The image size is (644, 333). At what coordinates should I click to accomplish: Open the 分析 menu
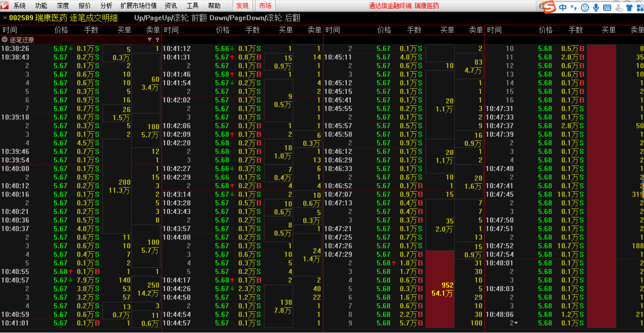coord(106,6)
